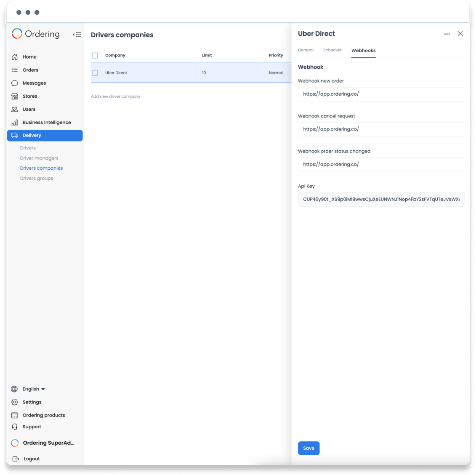Focus the Webhook new order field

[x=381, y=94]
